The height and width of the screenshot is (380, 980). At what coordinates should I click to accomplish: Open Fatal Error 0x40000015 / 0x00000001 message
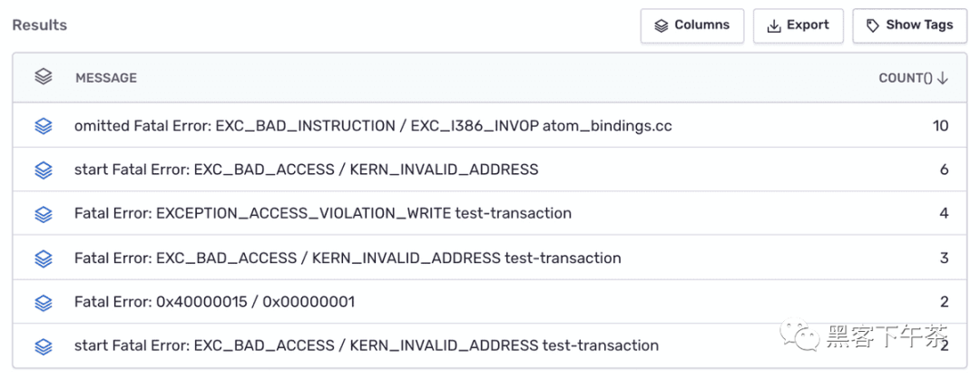tap(214, 303)
